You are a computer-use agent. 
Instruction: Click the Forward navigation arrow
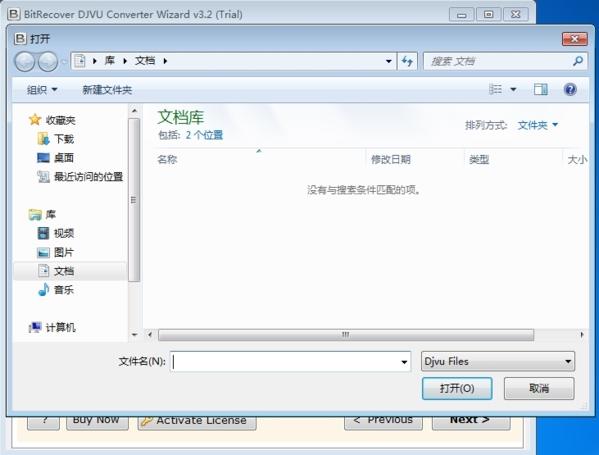48,61
